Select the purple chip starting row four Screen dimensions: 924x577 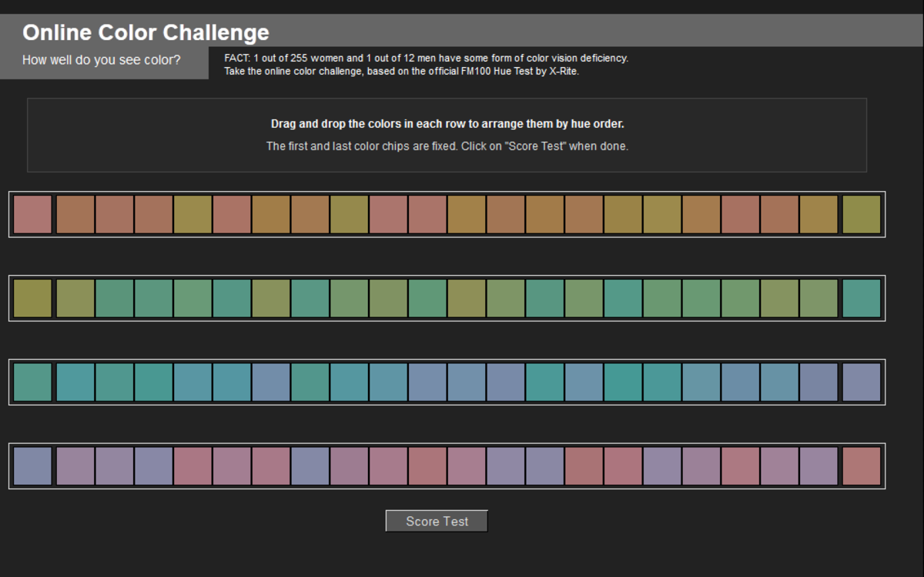click(x=31, y=465)
